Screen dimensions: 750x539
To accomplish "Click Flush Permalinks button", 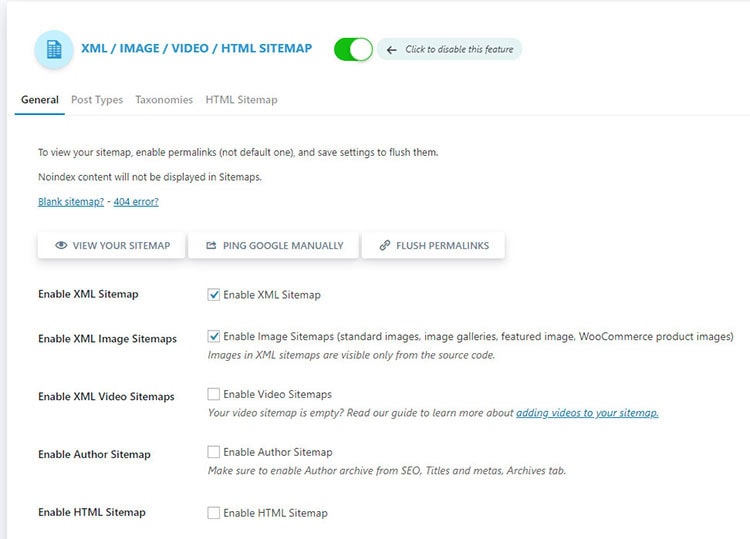I will [433, 245].
